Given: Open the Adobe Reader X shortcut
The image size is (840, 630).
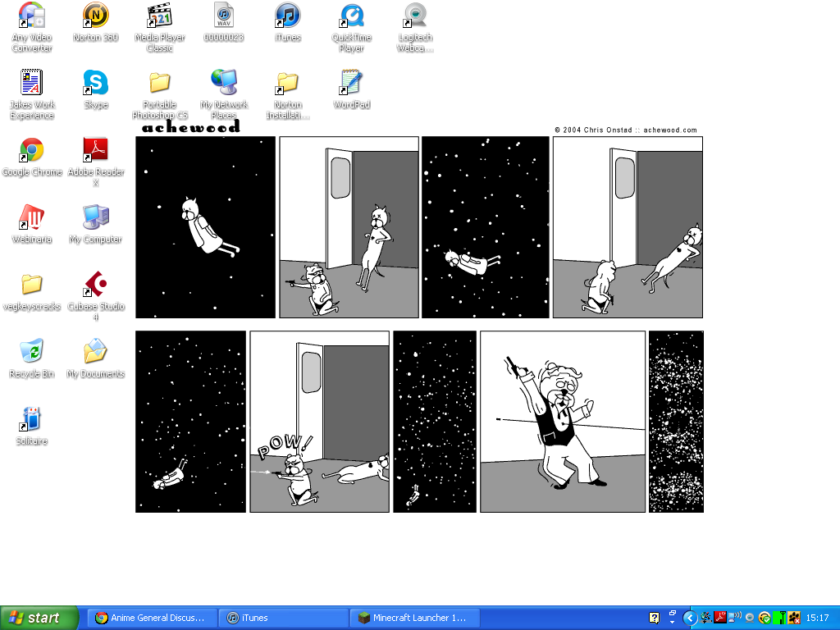Looking at the screenshot, I should click(x=96, y=162).
